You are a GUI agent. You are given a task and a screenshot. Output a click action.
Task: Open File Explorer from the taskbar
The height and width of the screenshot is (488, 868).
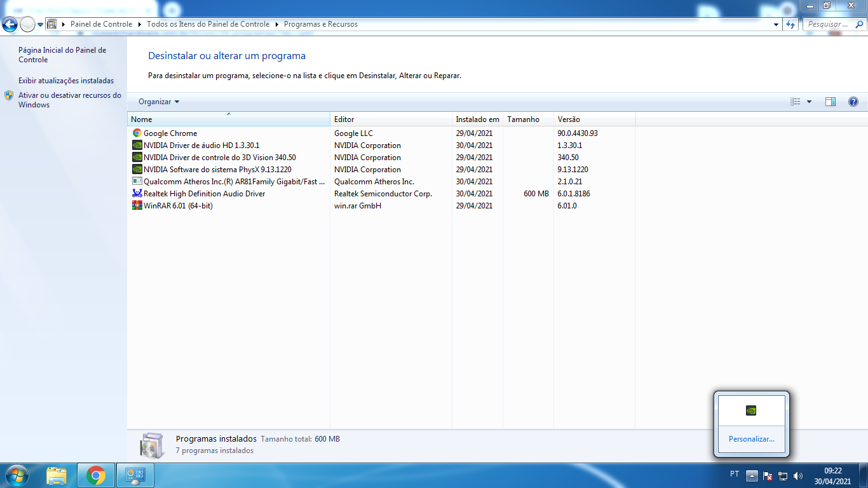click(x=57, y=475)
